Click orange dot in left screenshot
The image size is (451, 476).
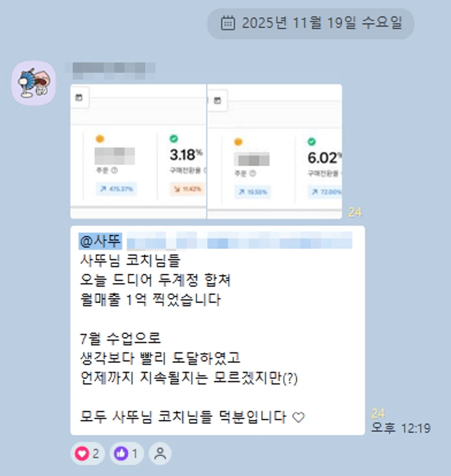pyautogui.click(x=100, y=139)
